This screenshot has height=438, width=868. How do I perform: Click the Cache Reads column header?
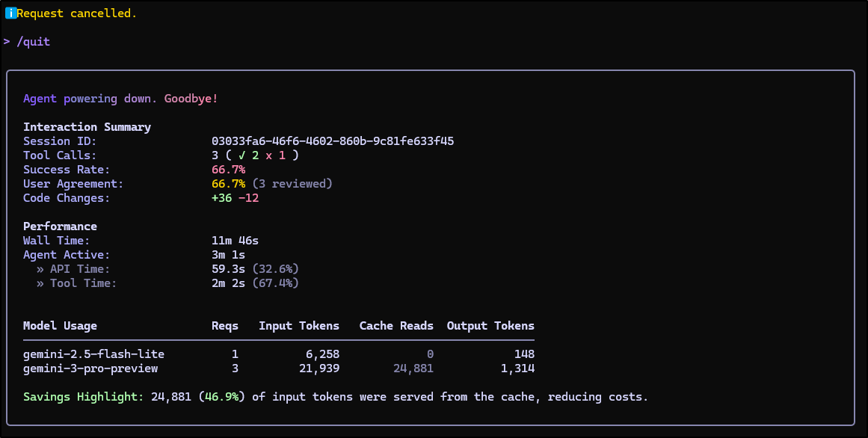[x=396, y=326]
